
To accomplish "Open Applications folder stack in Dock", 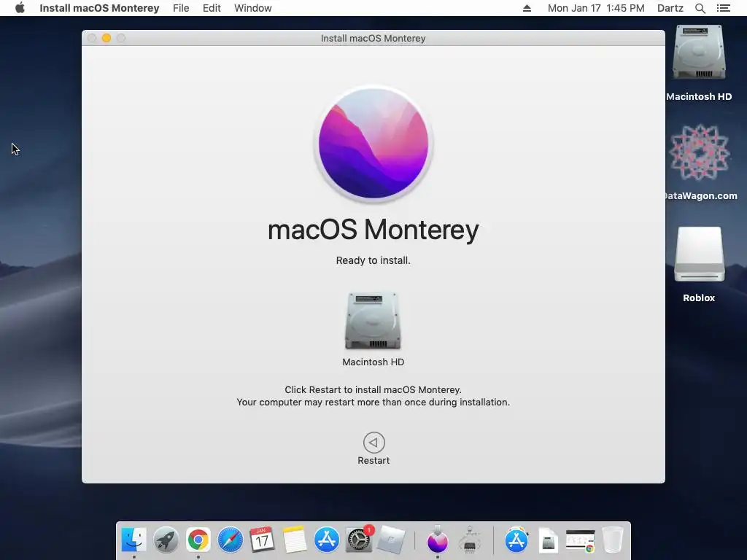I will coord(516,540).
